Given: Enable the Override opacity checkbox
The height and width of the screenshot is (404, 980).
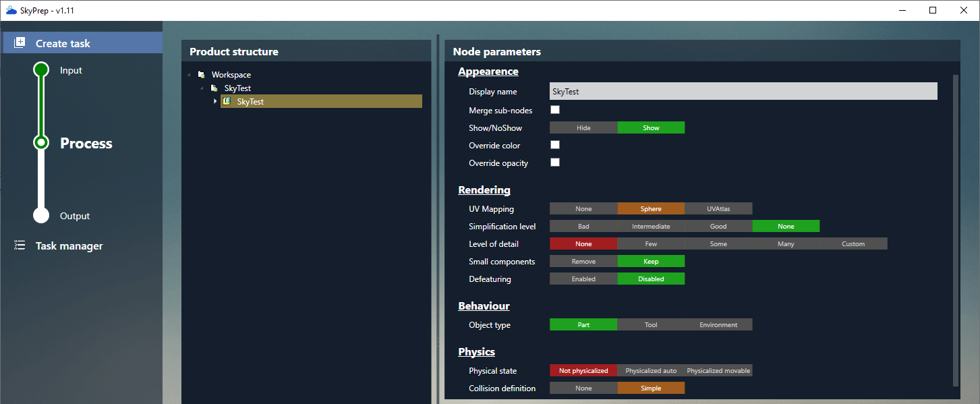Looking at the screenshot, I should coord(555,162).
